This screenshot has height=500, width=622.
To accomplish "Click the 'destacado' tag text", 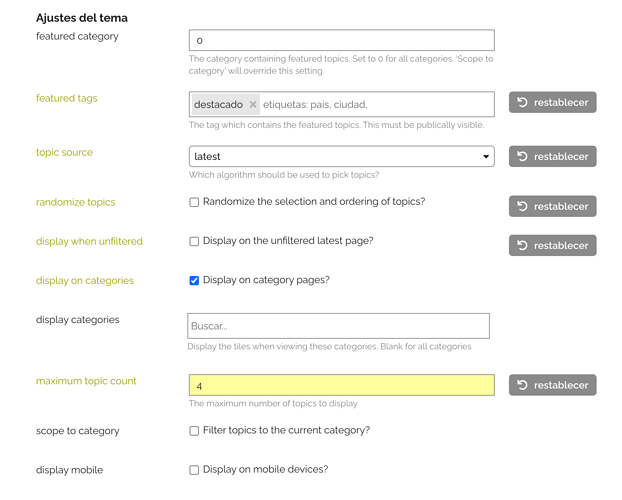I will (218, 104).
